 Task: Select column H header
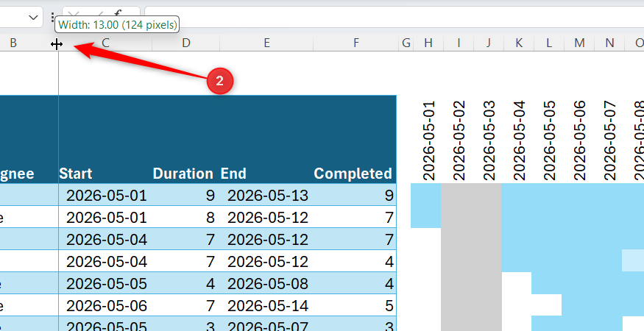428,43
